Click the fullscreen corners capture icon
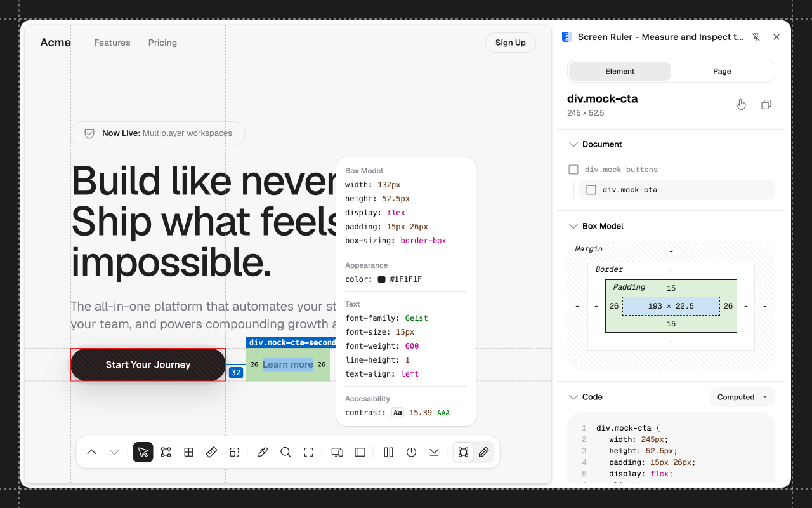 (309, 452)
